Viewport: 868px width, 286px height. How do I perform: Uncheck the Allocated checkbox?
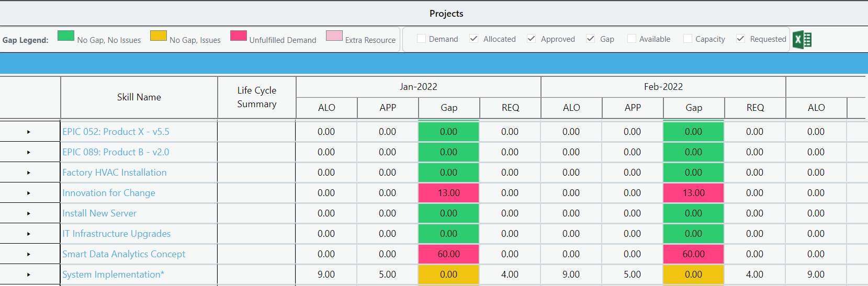474,39
